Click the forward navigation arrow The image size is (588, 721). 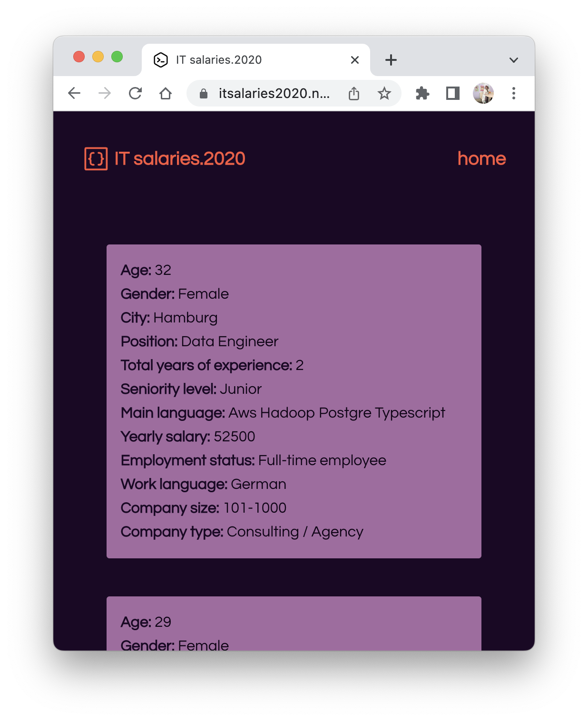point(104,93)
